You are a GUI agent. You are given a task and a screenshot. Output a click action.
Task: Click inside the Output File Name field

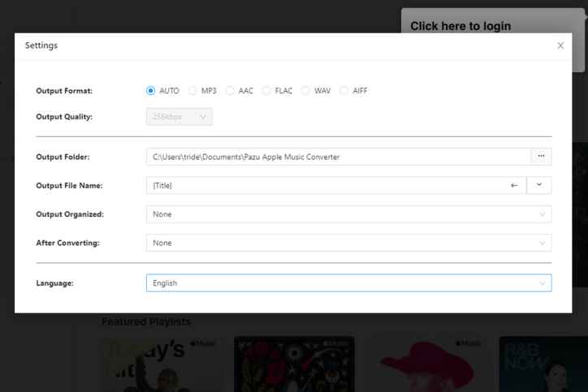tap(325, 186)
